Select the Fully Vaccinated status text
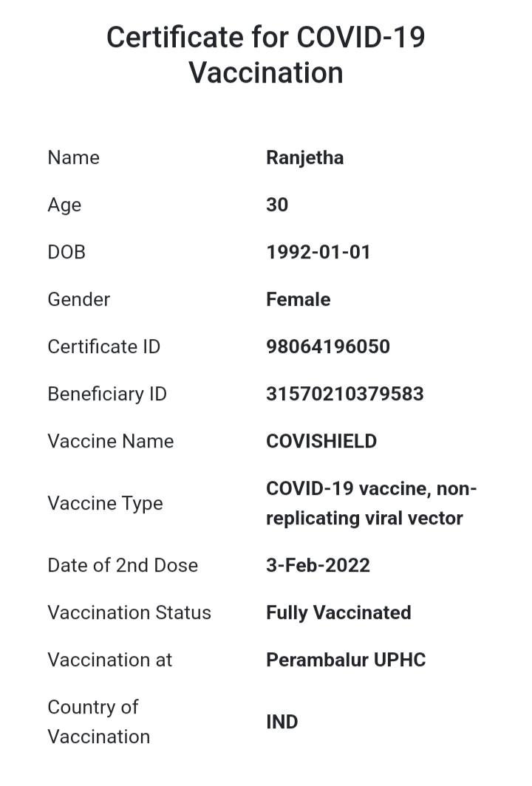The image size is (532, 786). pyautogui.click(x=338, y=612)
